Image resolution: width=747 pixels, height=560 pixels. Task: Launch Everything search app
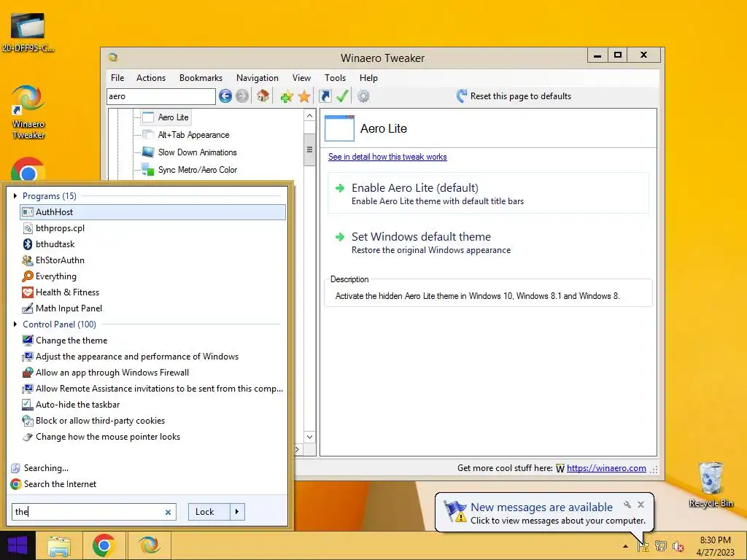point(153,276)
